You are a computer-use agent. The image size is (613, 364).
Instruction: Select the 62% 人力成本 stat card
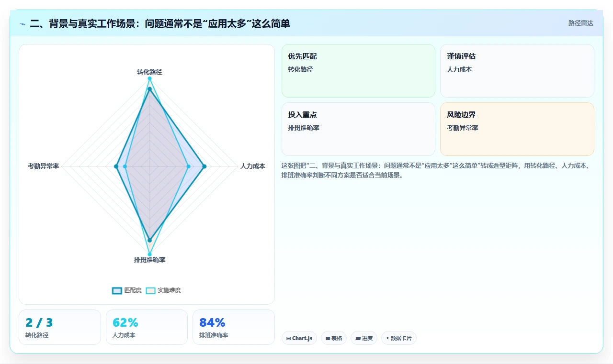tap(147, 327)
